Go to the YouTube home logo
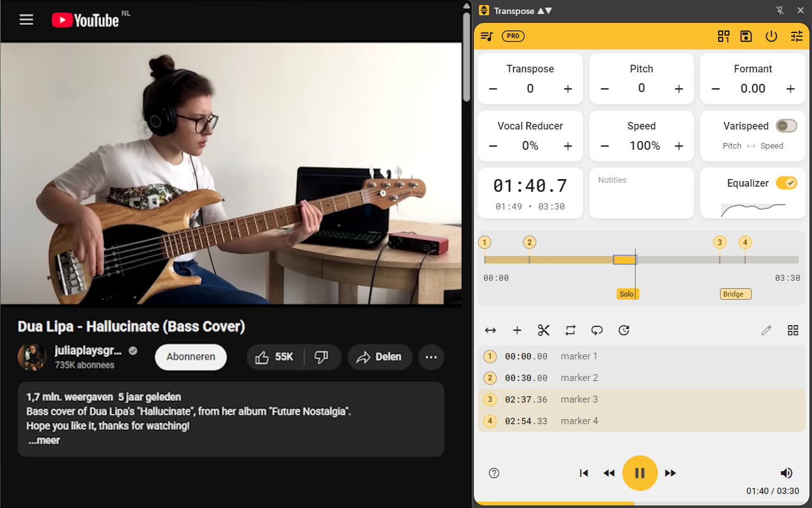 tap(86, 20)
